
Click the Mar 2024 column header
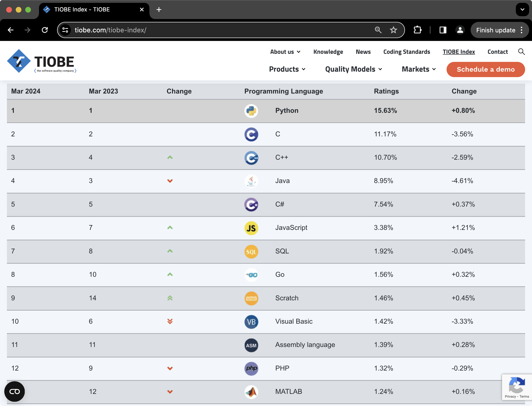coord(26,91)
